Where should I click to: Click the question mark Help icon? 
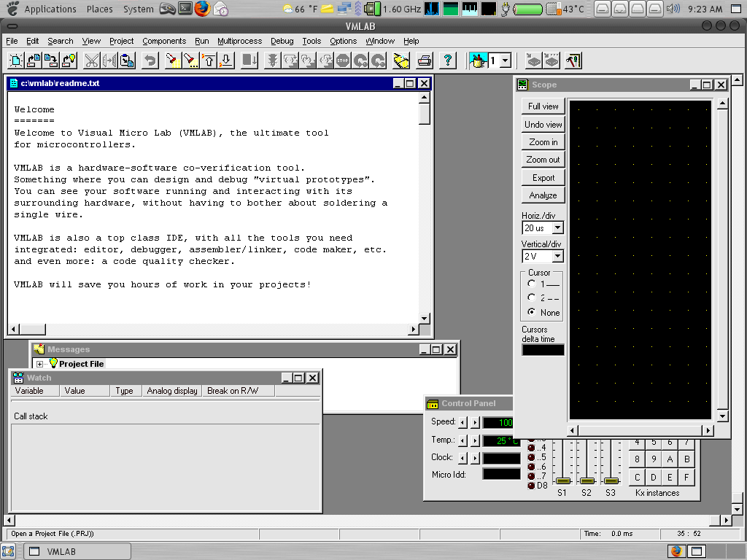[447, 61]
